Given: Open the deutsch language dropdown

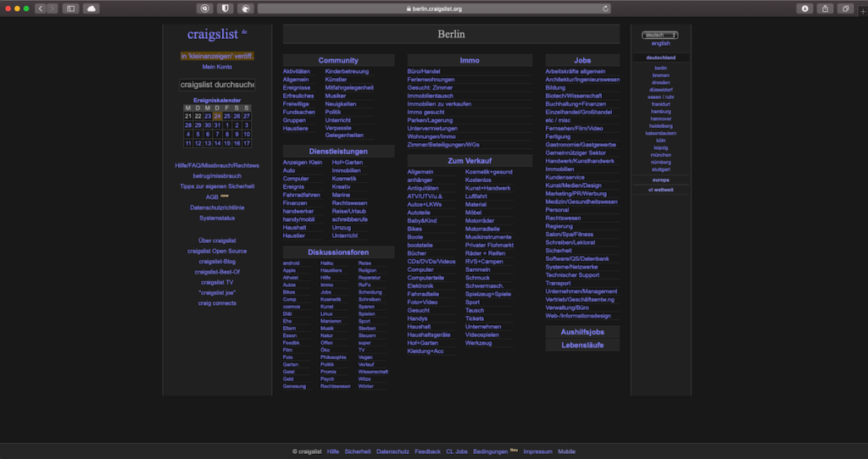Looking at the screenshot, I should tap(659, 35).
